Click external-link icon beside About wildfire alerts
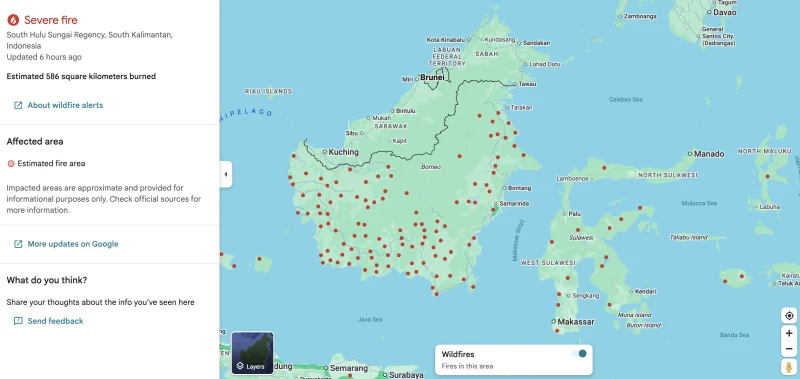The height and width of the screenshot is (379, 800). click(18, 105)
